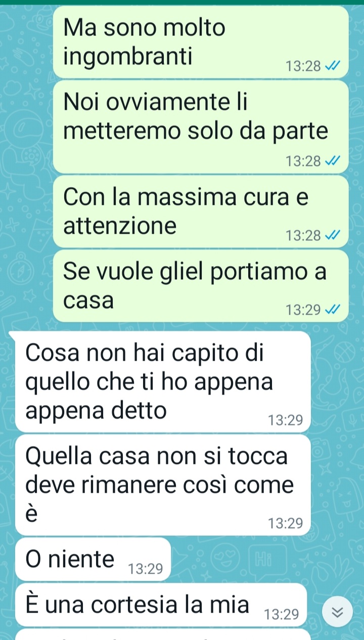Select the 'Cosa non hai capito' received message
Image resolution: width=364 pixels, height=640 pixels.
coord(163,382)
